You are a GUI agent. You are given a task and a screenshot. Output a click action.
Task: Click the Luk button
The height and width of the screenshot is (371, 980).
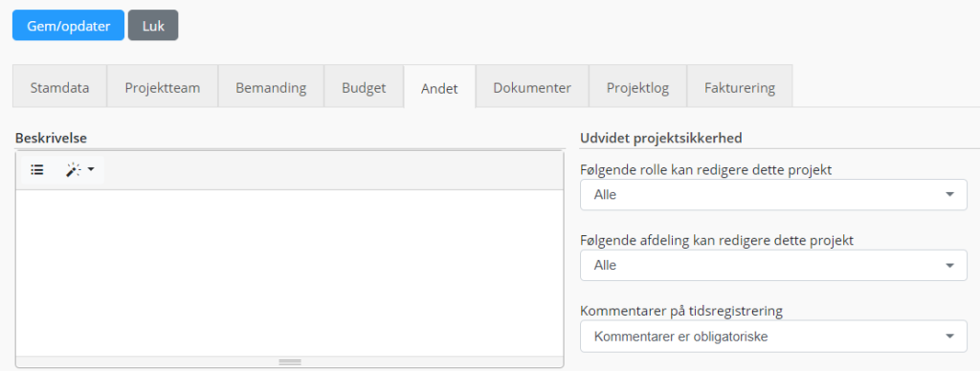tap(153, 26)
